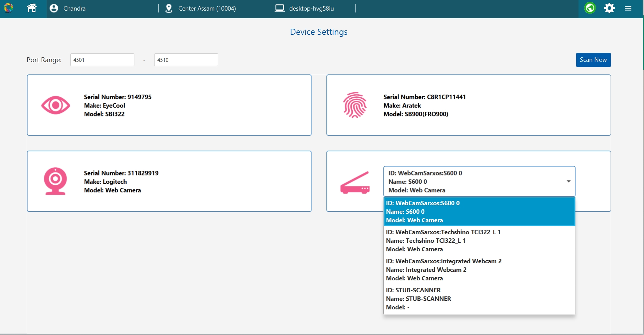Click the iris eye device icon
644x335 pixels.
tap(56, 105)
